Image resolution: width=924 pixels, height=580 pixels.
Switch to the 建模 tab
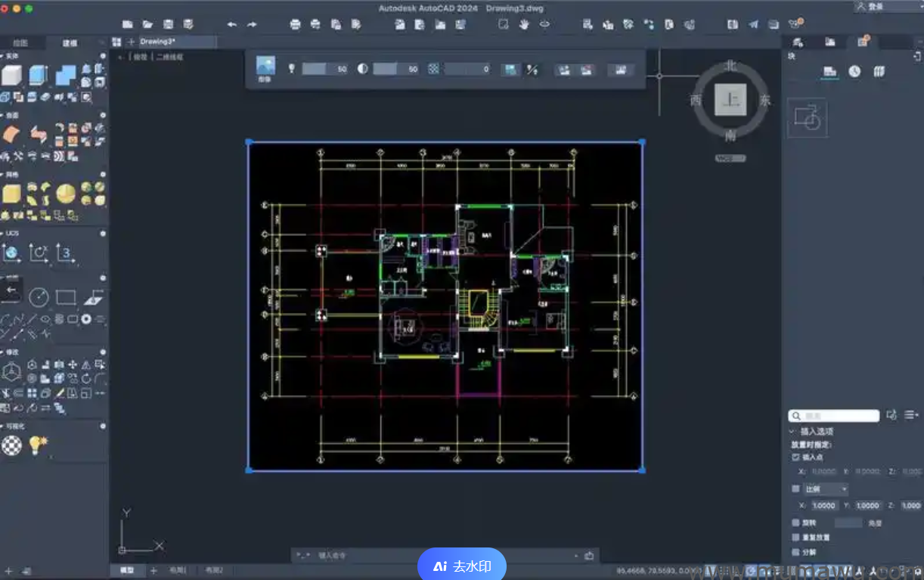[70, 43]
